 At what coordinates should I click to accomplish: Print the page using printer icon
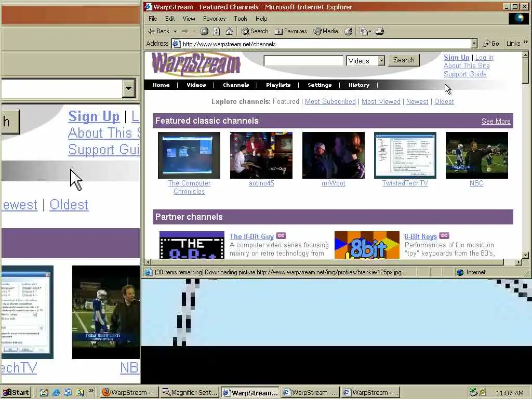click(x=380, y=31)
